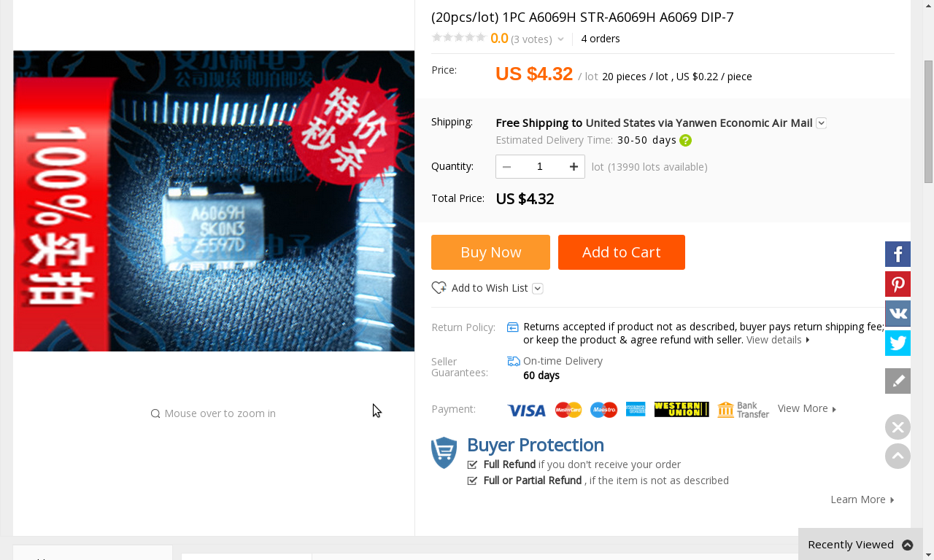Viewport: 934px width, 560px height.
Task: Expand the shipping method dropdown
Action: tap(821, 123)
